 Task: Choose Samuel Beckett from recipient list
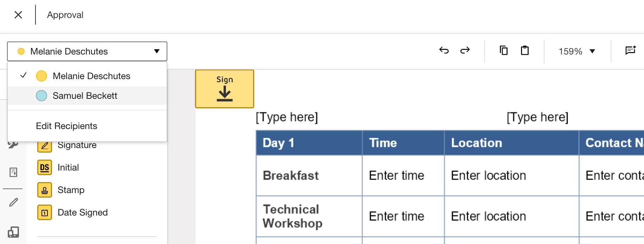pos(85,96)
